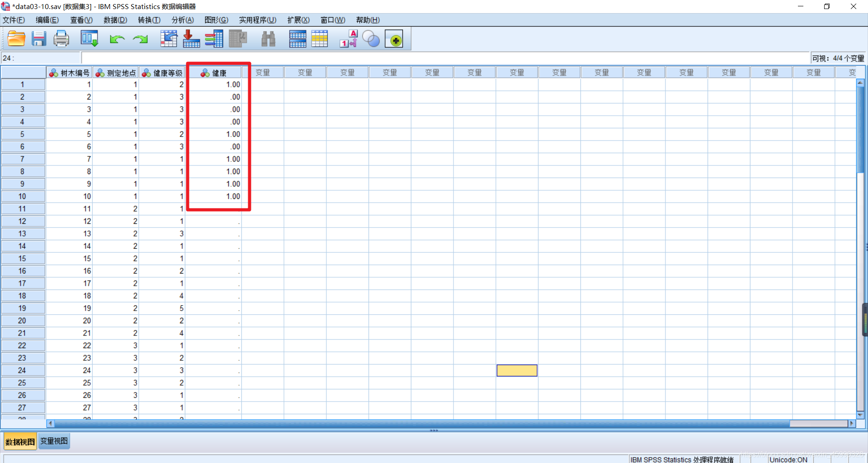The height and width of the screenshot is (463, 868).
Task: Open the 窗口(W) menu
Action: [333, 20]
